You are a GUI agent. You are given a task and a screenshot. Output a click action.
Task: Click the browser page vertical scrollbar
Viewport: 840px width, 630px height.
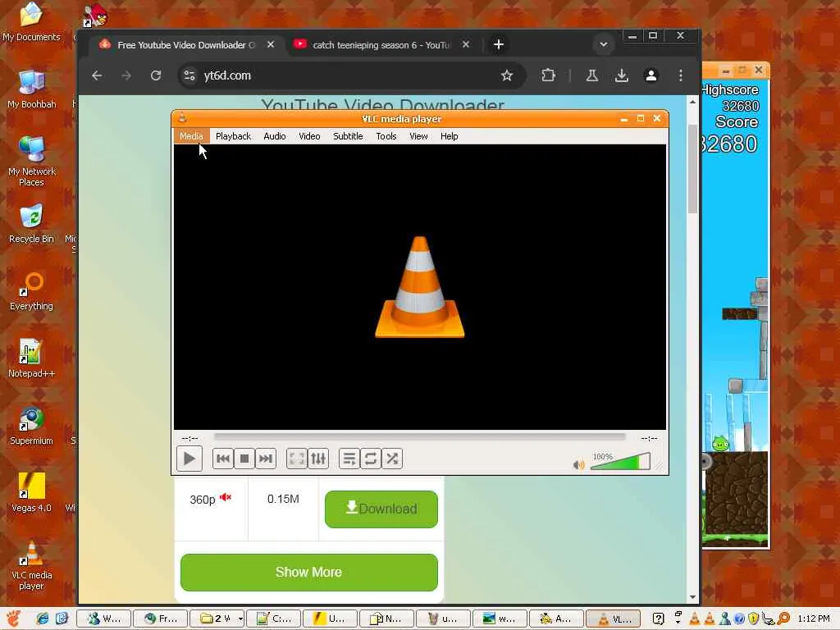692,169
